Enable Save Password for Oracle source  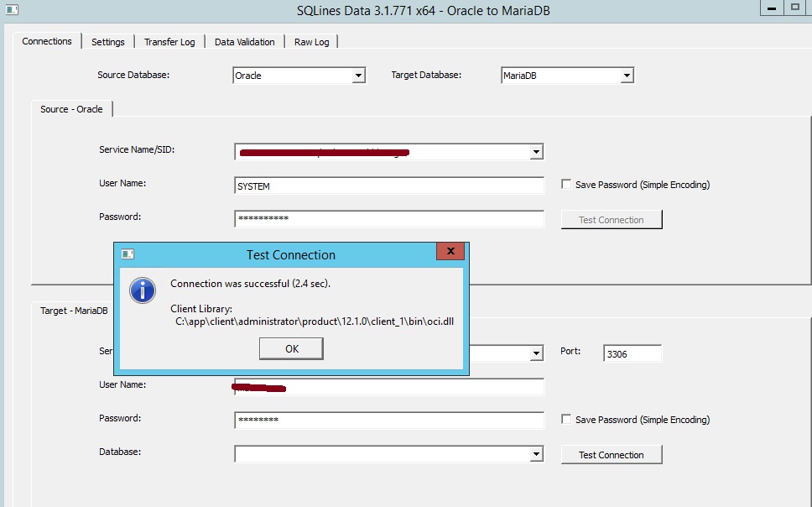[x=567, y=185]
